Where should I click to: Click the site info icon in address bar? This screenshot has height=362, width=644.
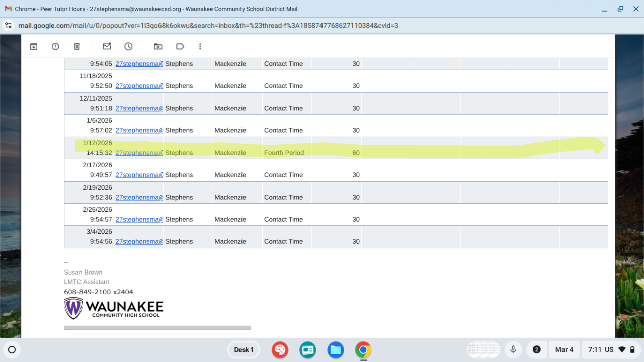point(8,25)
